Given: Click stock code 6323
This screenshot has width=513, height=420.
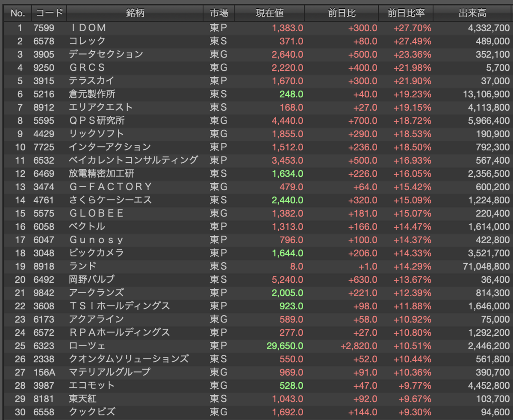Looking at the screenshot, I should 44,346.
